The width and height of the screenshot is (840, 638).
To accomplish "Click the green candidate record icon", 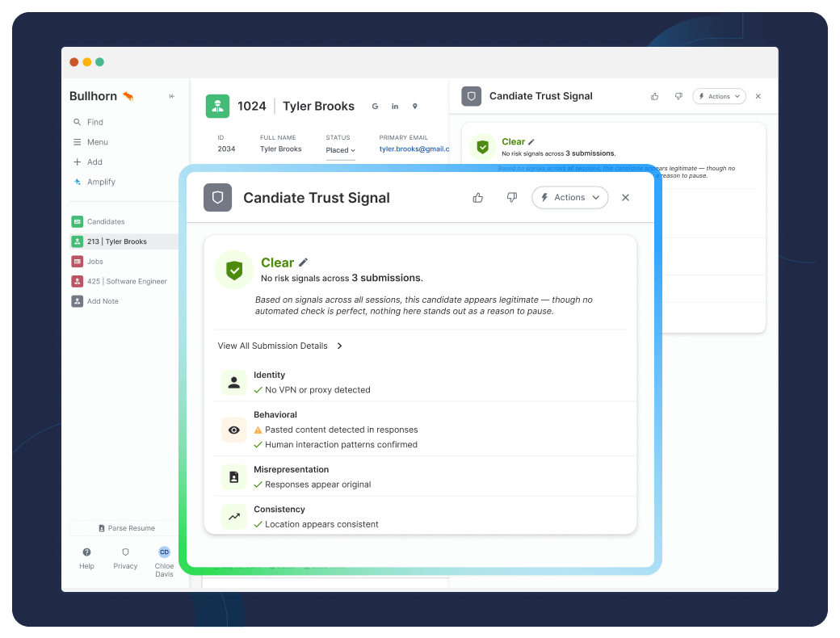I will (x=217, y=106).
